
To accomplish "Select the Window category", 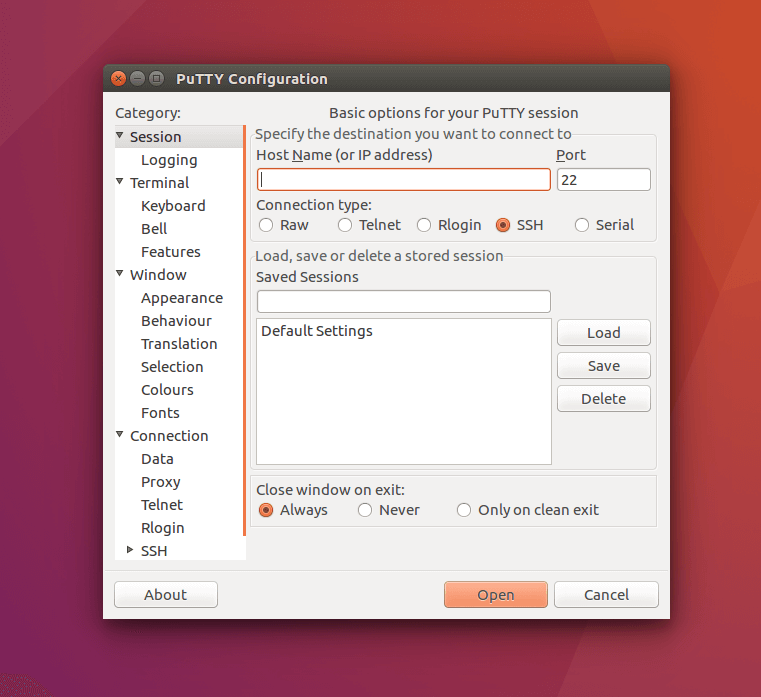I will pos(158,275).
